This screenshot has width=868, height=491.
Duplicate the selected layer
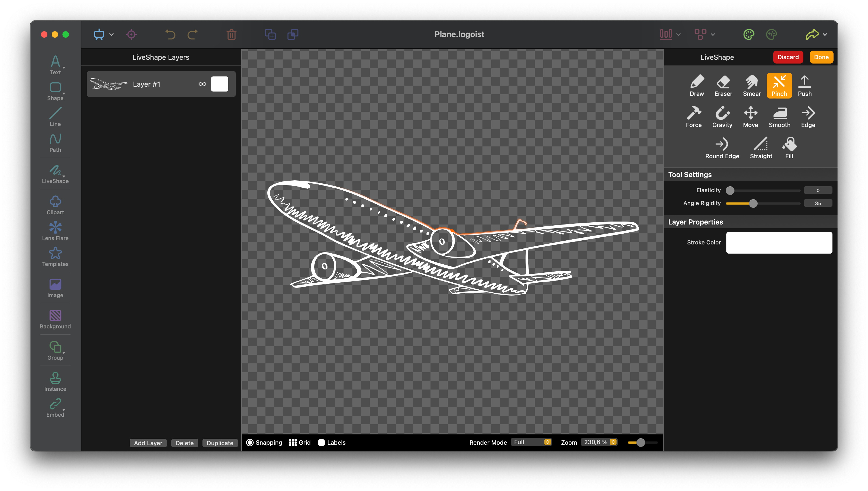click(220, 443)
